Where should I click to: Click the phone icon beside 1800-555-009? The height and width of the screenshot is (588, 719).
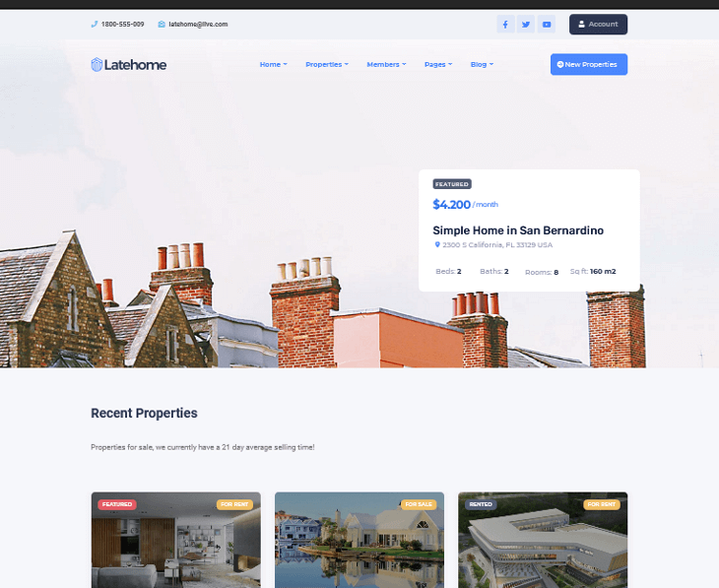click(x=94, y=24)
